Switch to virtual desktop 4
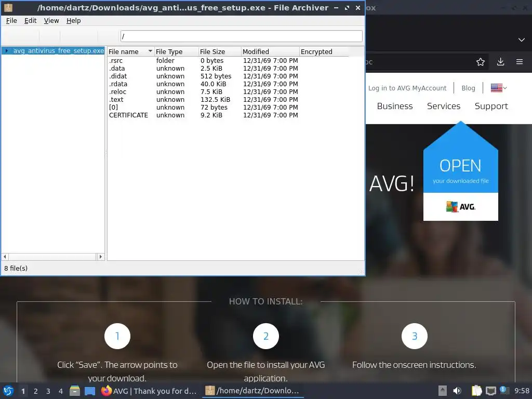 pyautogui.click(x=61, y=391)
